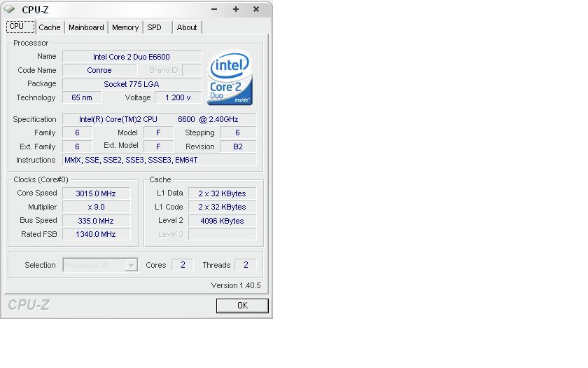The image size is (588, 368).
Task: Click the Name field Intel Core 2 Duo E6600
Action: 132,57
